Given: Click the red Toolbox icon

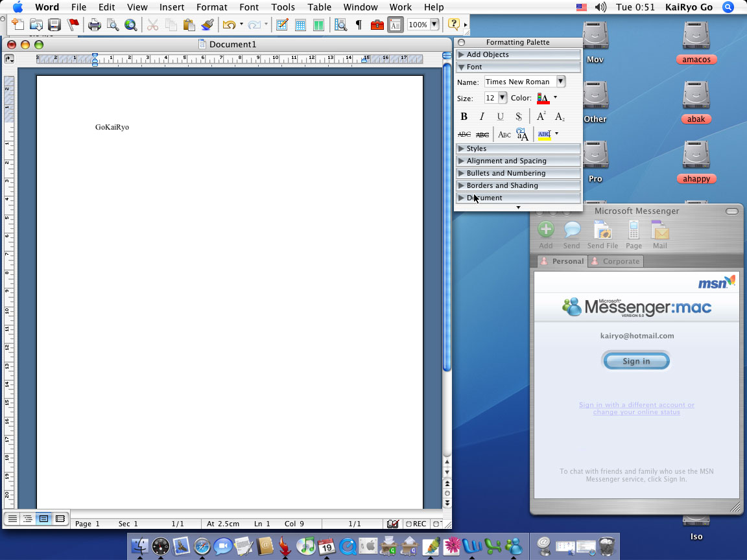Looking at the screenshot, I should click(x=377, y=24).
